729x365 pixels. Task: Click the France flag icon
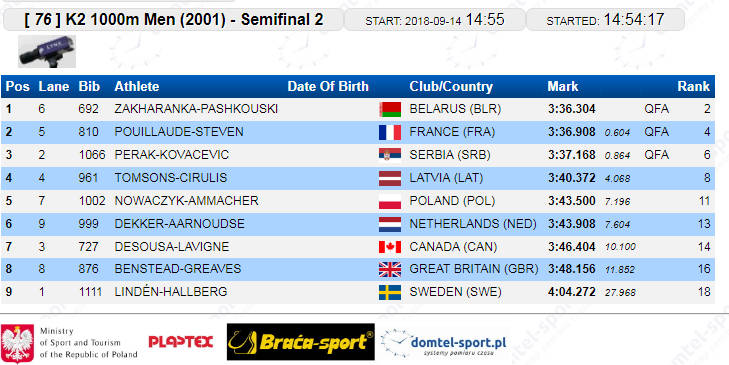390,133
